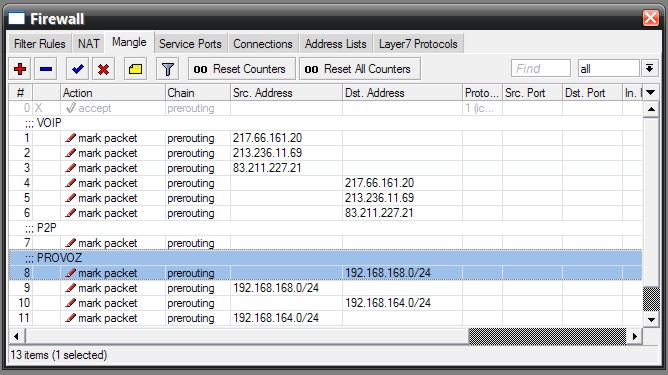The image size is (668, 375).
Task: Click pencil icon of rule 6
Action: pos(71,213)
